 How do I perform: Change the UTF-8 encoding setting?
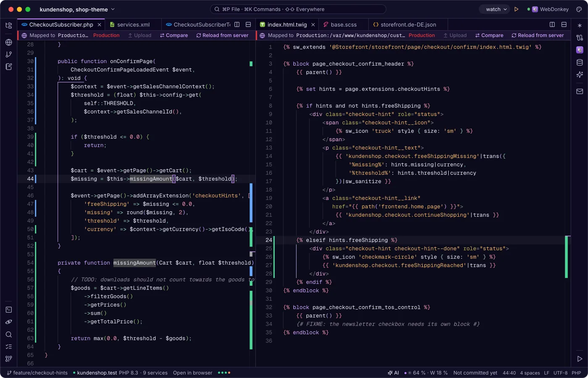point(560,373)
